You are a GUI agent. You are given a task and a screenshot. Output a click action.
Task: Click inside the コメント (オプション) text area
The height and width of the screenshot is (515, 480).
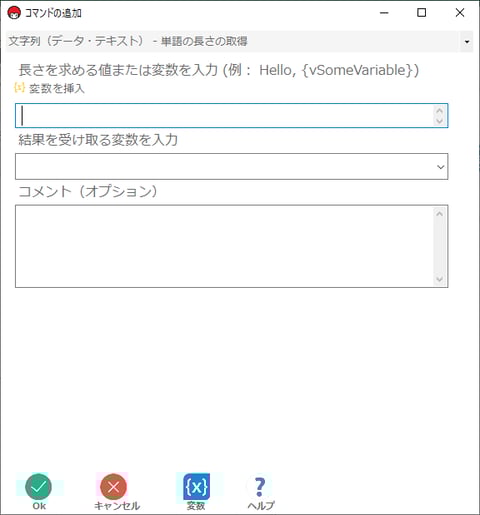pyautogui.click(x=224, y=246)
